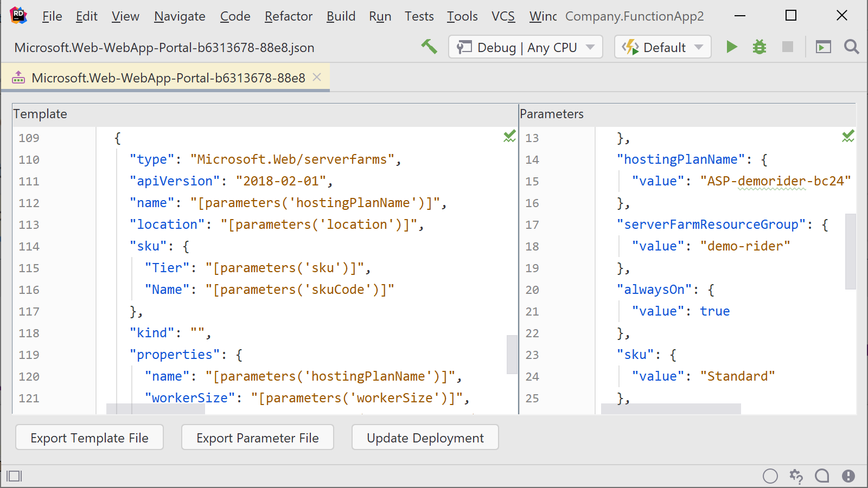This screenshot has height=488, width=868.
Task: Open the View menu
Action: [x=125, y=16]
